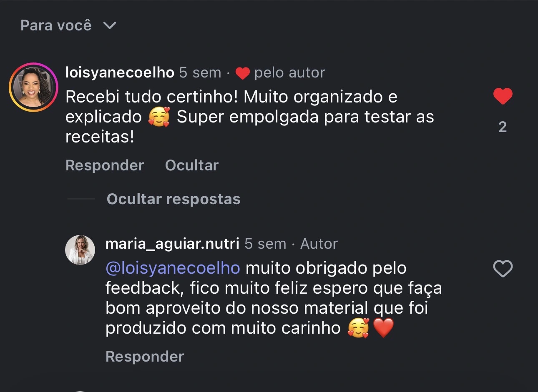This screenshot has width=538, height=392.
Task: Click the small red heart 'pelo autor' badge
Action: [242, 73]
